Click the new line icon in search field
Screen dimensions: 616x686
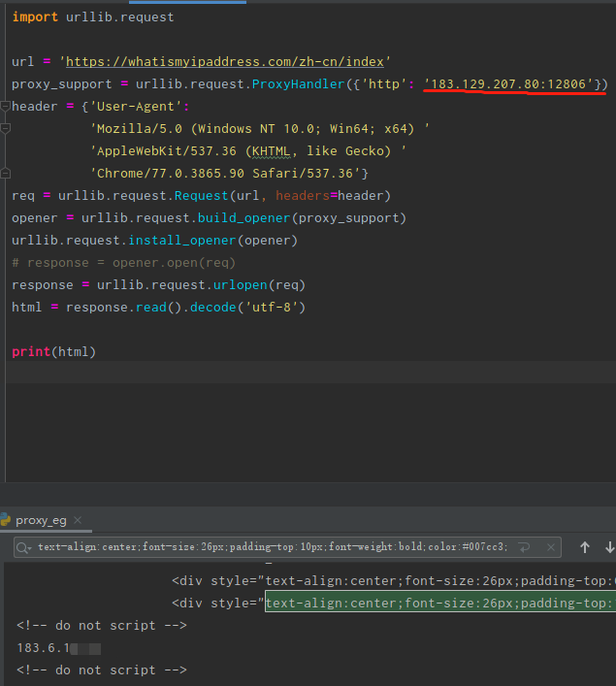coord(524,547)
